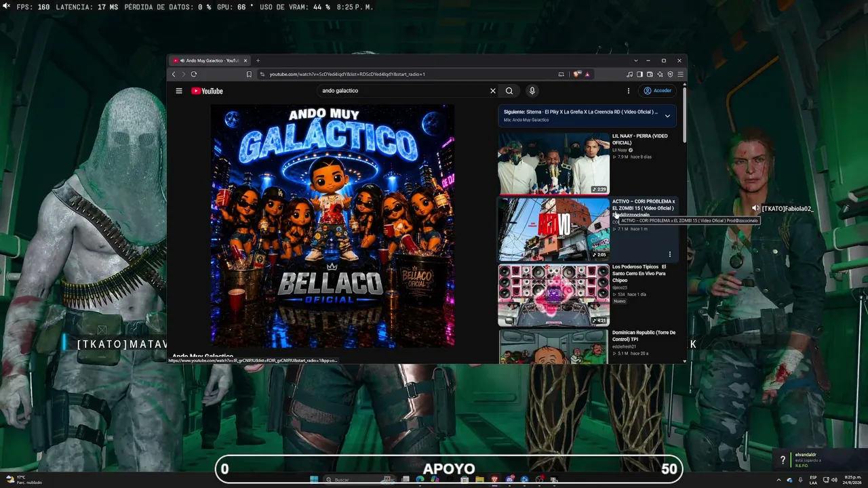This screenshot has height=488, width=868.
Task: Open File Explorer from the taskbar
Action: point(479,480)
